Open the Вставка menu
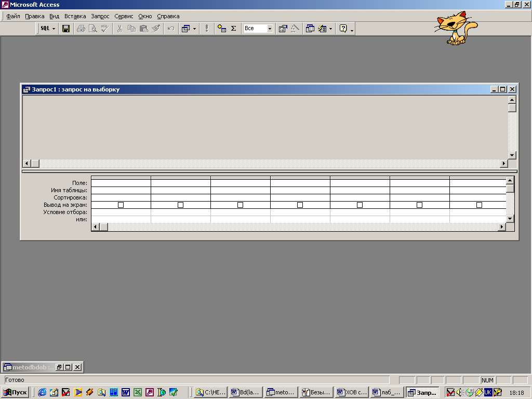Viewport: 532px width, 399px height. point(75,16)
